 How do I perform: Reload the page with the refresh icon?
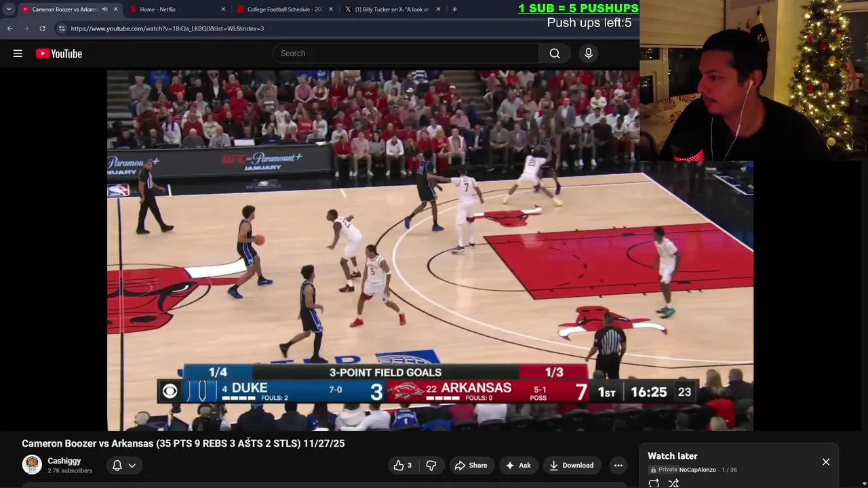[x=42, y=28]
